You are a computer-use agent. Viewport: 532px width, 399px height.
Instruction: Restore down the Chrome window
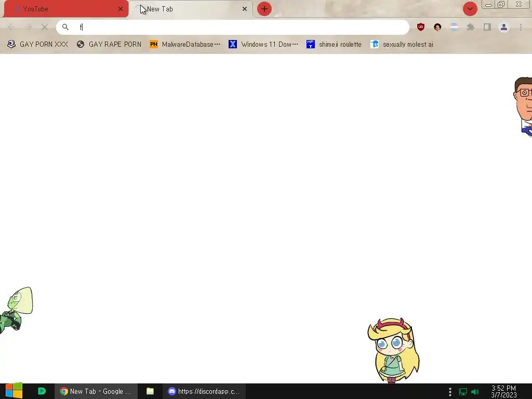(501, 4)
